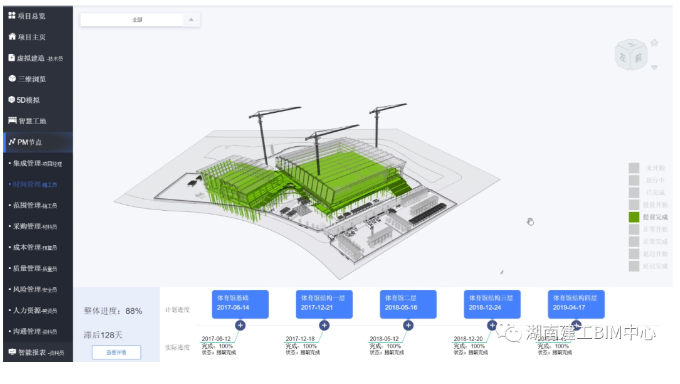The height and width of the screenshot is (384, 680).
Task: Click the view cube's 前 face
Action: coord(638,58)
